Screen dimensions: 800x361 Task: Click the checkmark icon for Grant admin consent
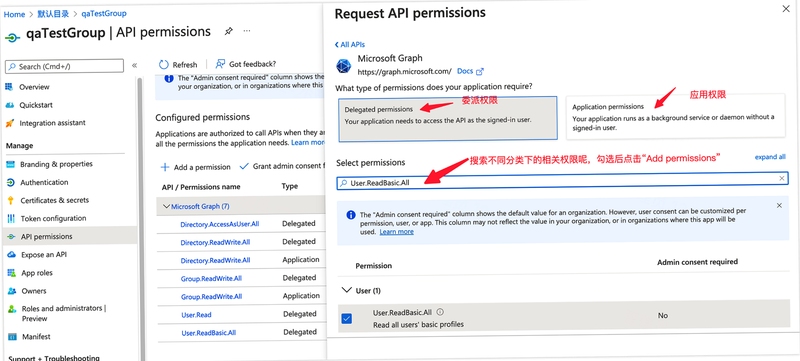click(244, 166)
